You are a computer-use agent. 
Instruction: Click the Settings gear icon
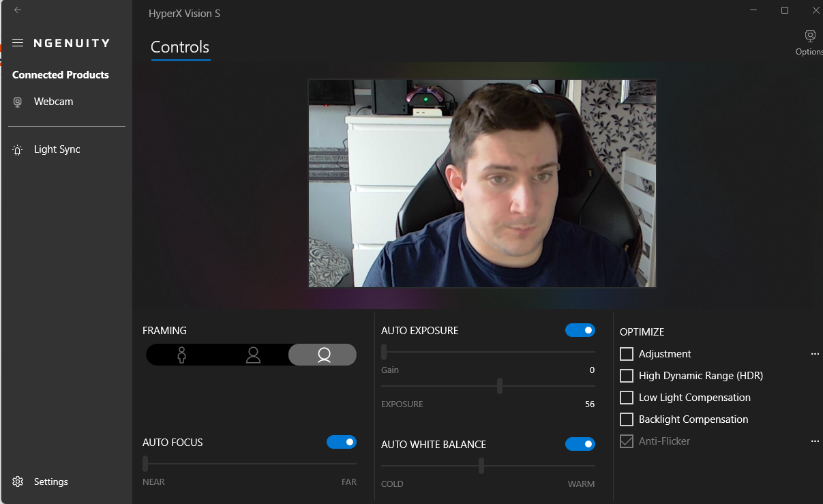18,481
